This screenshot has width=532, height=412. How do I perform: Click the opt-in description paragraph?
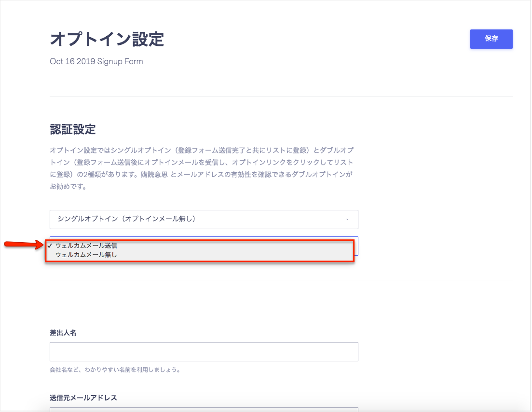point(202,168)
